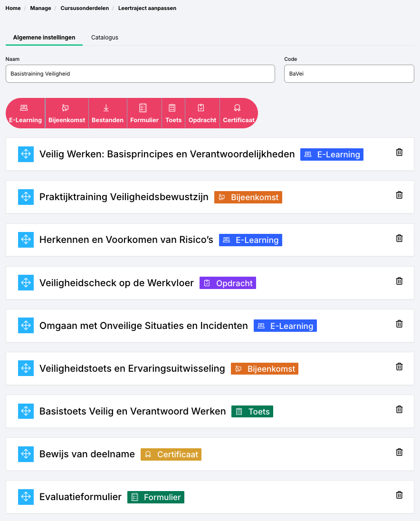
Task: Grab the move handle for Herkennen en Voorkomen
Action: [x=26, y=240]
